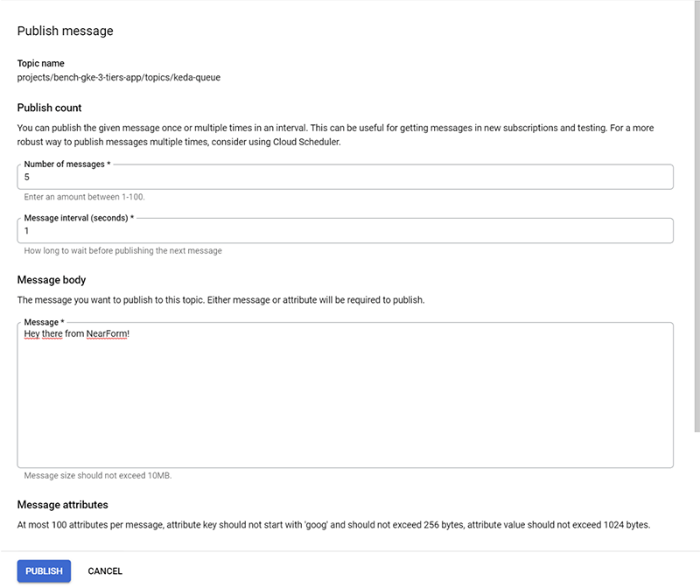Viewport: 700px width, 588px height.
Task: Click the blue PUBLISH button
Action: click(x=44, y=571)
